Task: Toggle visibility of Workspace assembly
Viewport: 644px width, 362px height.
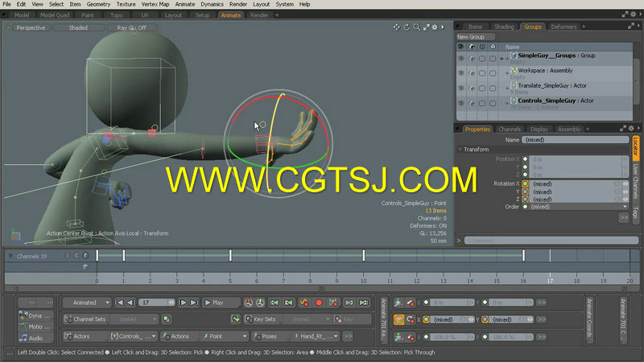Action: pos(460,73)
